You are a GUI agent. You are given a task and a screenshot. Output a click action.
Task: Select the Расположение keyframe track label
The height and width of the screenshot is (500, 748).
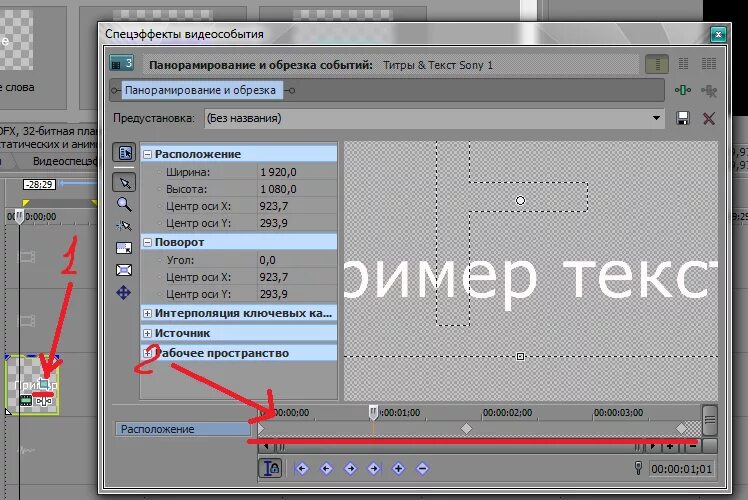coord(182,429)
